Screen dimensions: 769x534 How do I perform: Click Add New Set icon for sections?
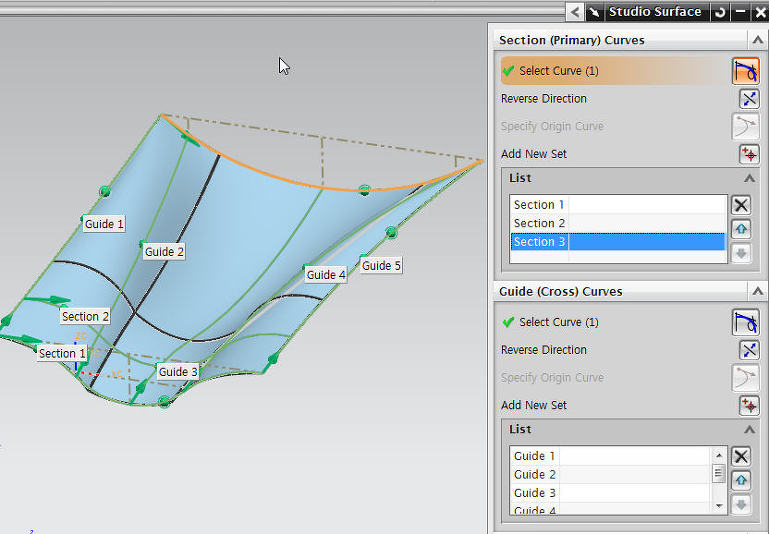click(748, 154)
